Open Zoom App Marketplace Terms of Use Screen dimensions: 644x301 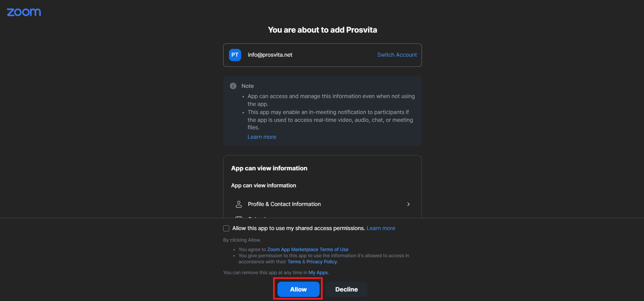point(308,249)
